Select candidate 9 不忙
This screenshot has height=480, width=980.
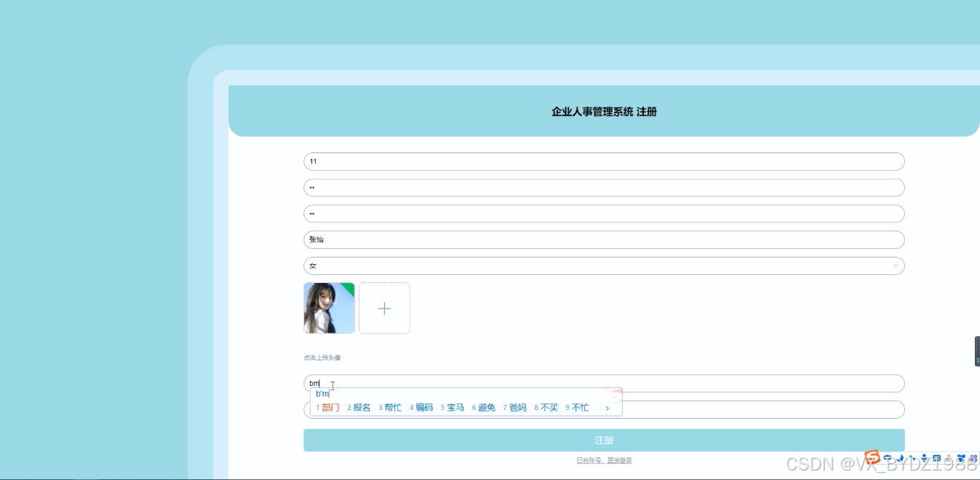(577, 408)
